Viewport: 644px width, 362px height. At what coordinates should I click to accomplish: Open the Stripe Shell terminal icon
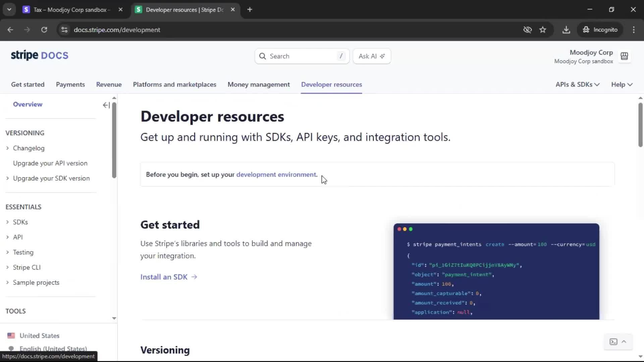613,342
